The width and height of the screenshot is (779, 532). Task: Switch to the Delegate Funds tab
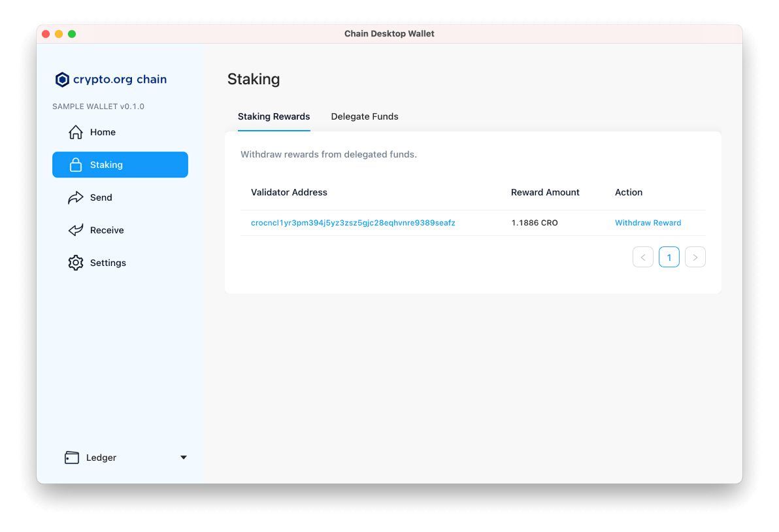[365, 116]
